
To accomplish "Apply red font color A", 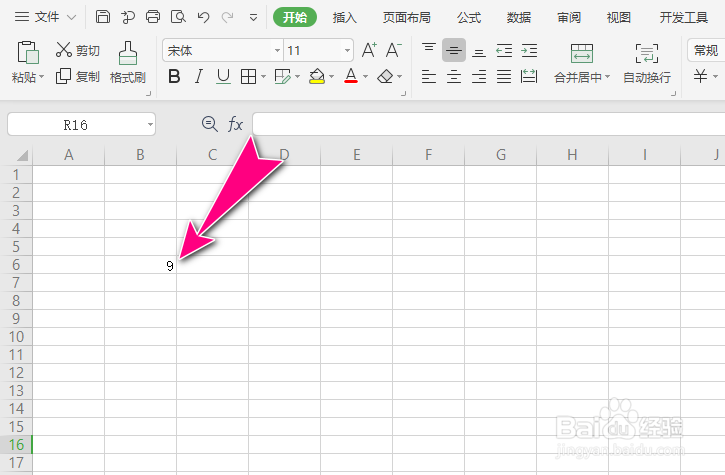I will point(351,76).
